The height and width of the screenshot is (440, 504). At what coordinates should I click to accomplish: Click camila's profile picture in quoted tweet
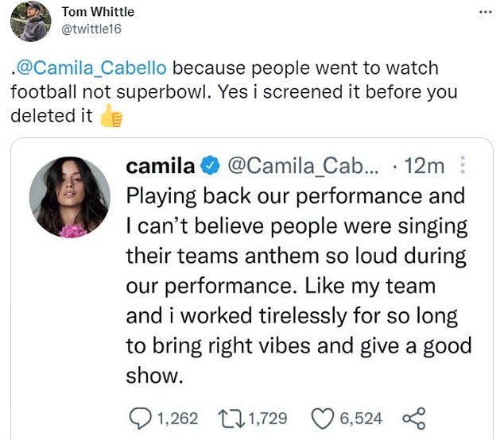[x=71, y=198]
